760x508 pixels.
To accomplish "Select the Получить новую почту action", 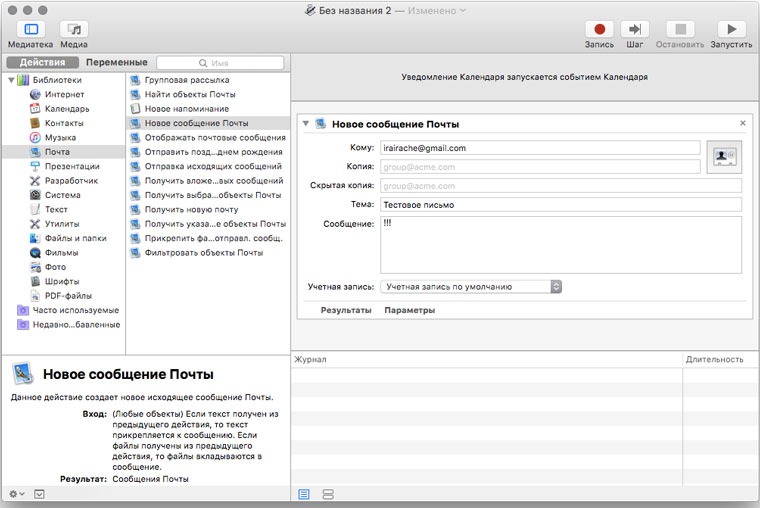I will (x=208, y=209).
